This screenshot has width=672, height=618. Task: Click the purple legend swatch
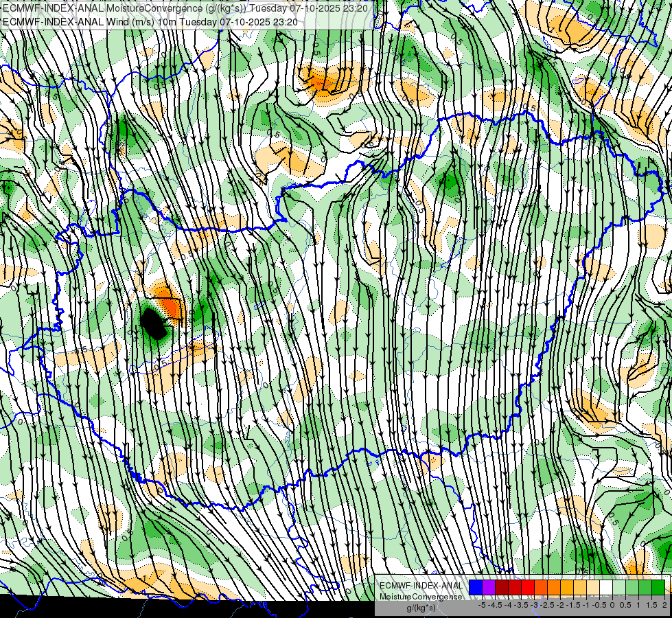(x=489, y=588)
